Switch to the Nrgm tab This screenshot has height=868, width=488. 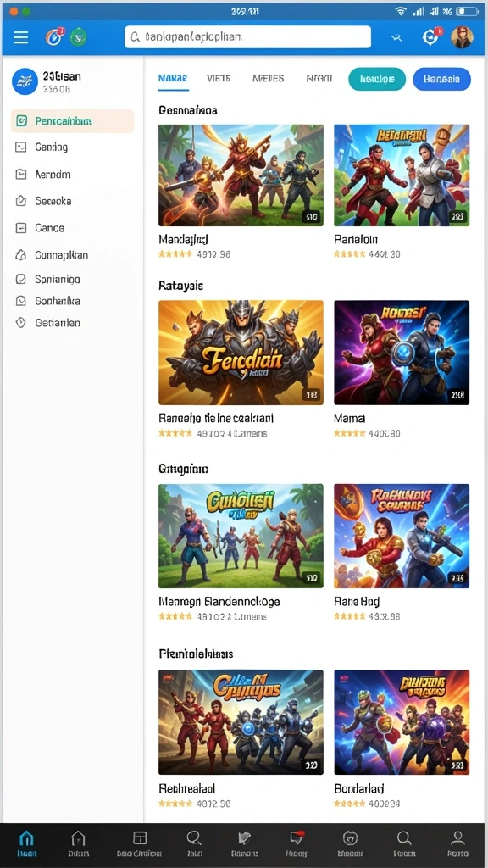[319, 79]
